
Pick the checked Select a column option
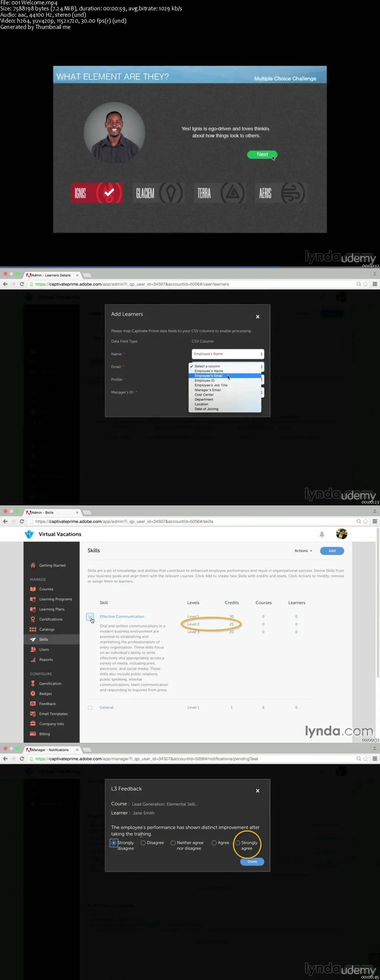point(225,366)
